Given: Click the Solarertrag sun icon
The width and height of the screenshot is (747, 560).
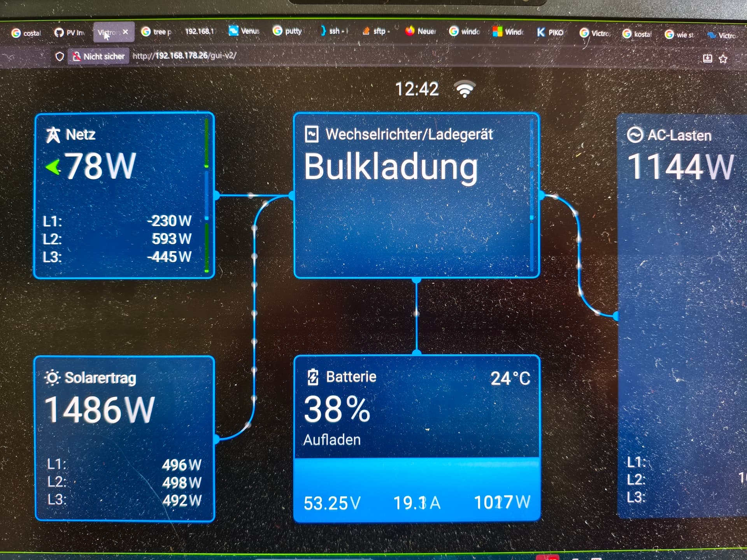Looking at the screenshot, I should (52, 378).
